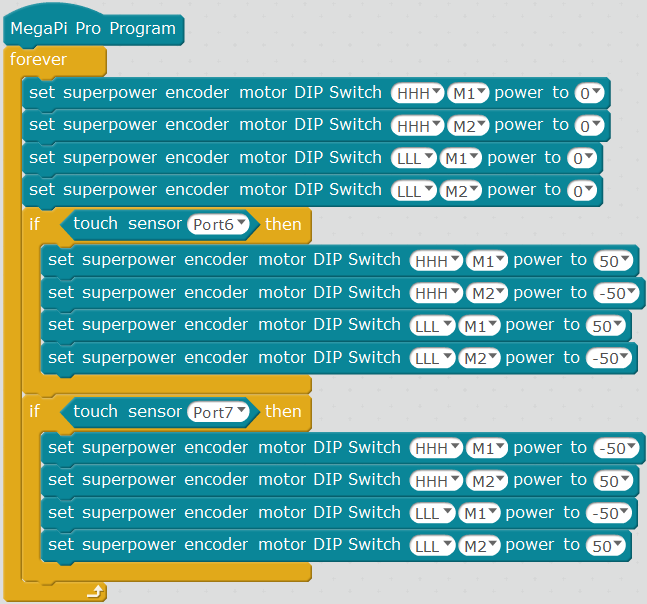Image resolution: width=647 pixels, height=604 pixels.
Task: Open the Port7 touch sensor dropdown
Action: click(x=222, y=412)
